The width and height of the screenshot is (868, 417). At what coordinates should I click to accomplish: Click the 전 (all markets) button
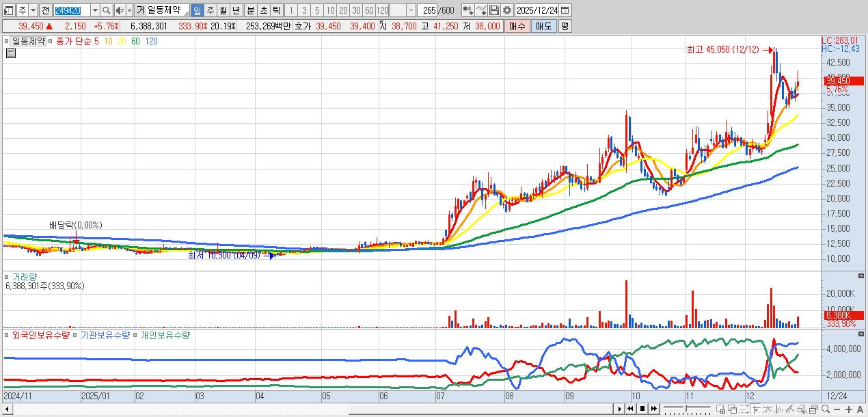(x=45, y=10)
